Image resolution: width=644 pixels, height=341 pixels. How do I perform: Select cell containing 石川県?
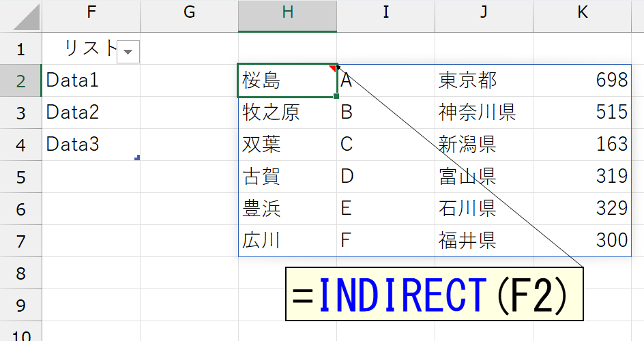pyautogui.click(x=484, y=209)
